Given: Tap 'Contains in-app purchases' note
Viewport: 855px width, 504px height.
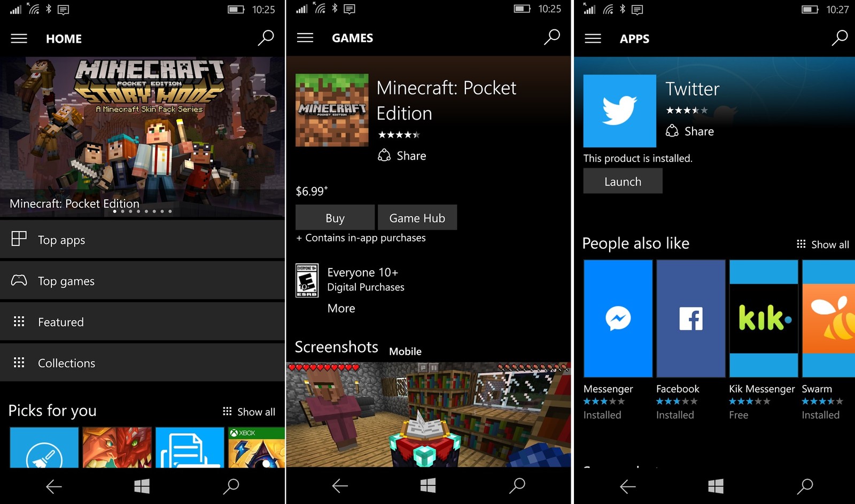Looking at the screenshot, I should click(x=361, y=238).
